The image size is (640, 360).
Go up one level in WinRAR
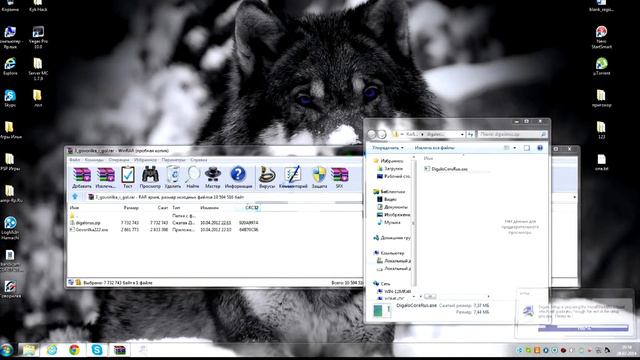[75, 197]
